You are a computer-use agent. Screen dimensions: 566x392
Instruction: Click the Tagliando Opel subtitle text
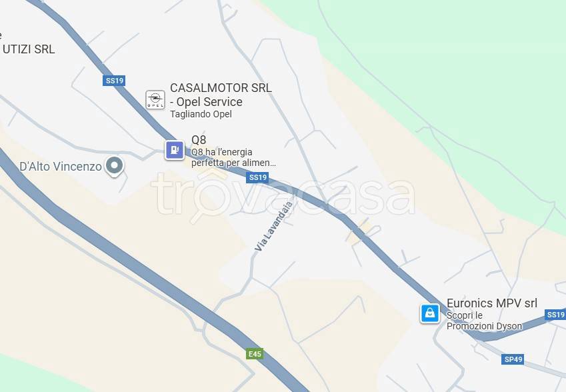point(201,114)
